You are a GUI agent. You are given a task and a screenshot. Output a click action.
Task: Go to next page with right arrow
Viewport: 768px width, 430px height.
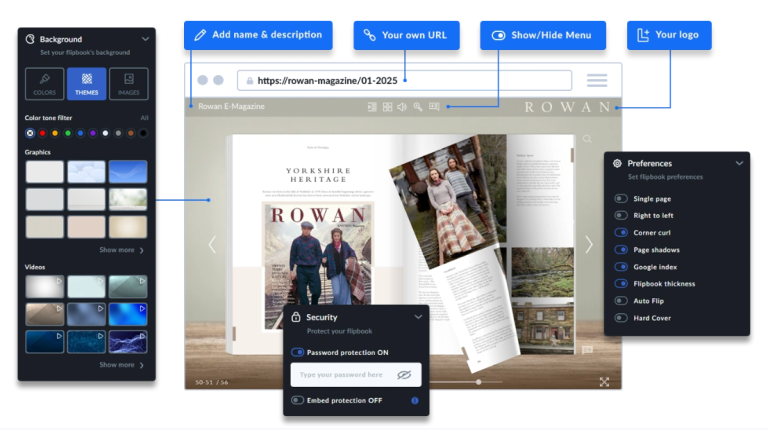tap(589, 244)
